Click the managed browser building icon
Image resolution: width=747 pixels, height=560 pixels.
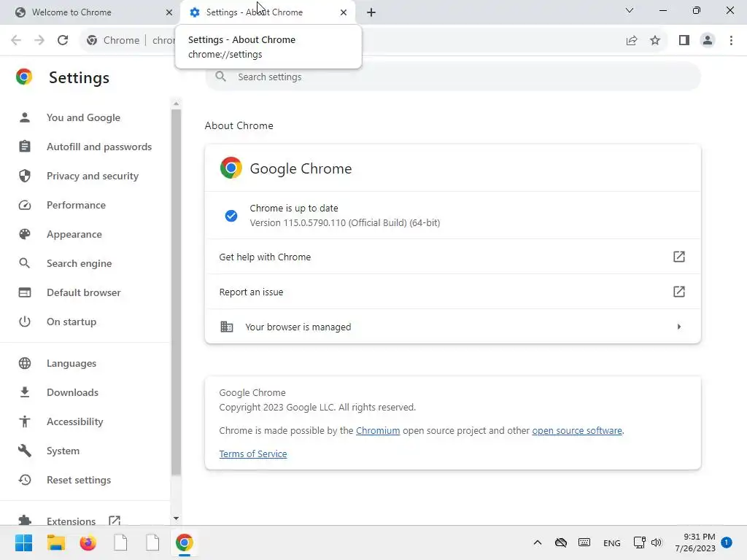click(227, 327)
